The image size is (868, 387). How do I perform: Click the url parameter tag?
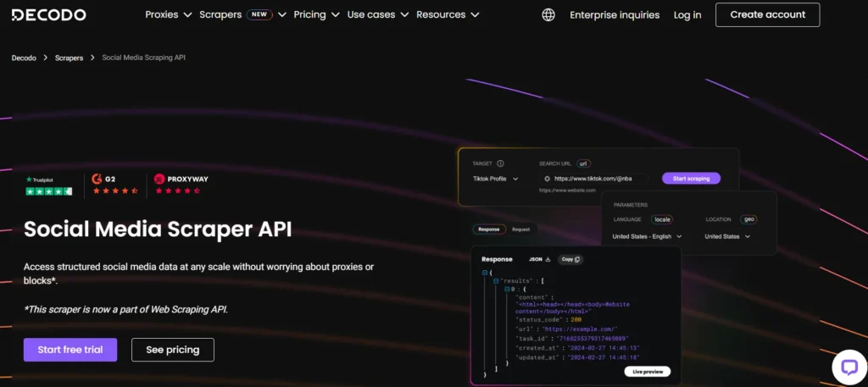coord(584,163)
